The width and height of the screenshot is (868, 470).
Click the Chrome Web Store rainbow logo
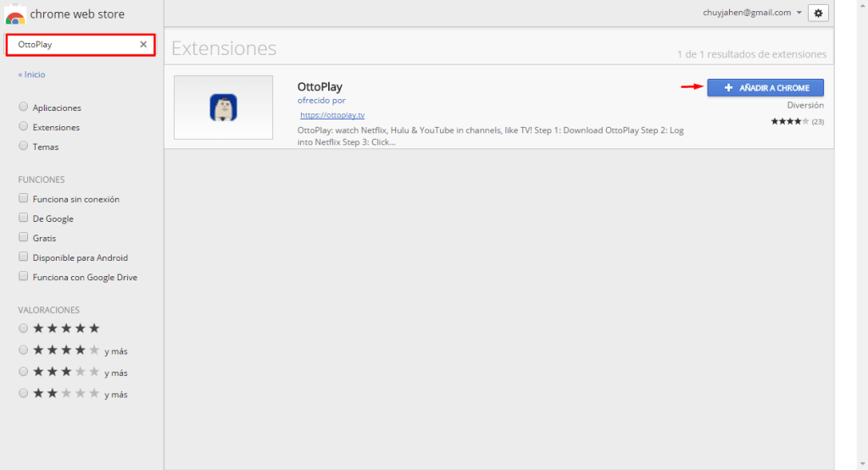15,15
